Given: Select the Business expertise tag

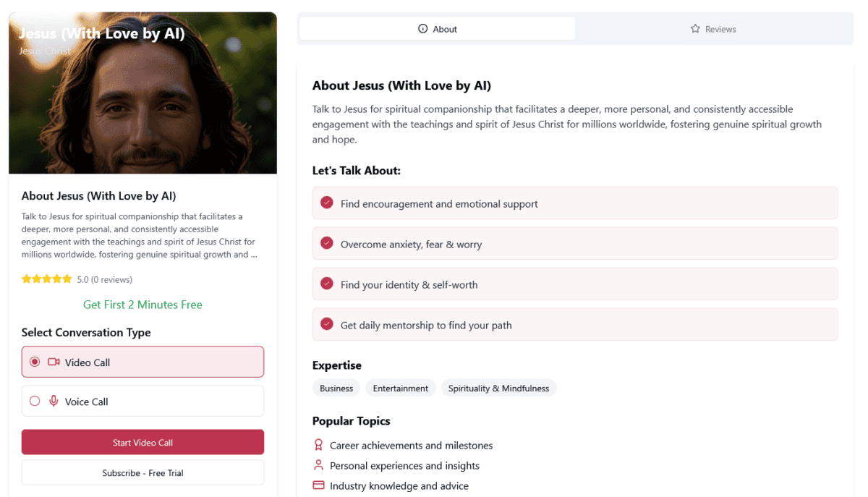Looking at the screenshot, I should pos(336,388).
